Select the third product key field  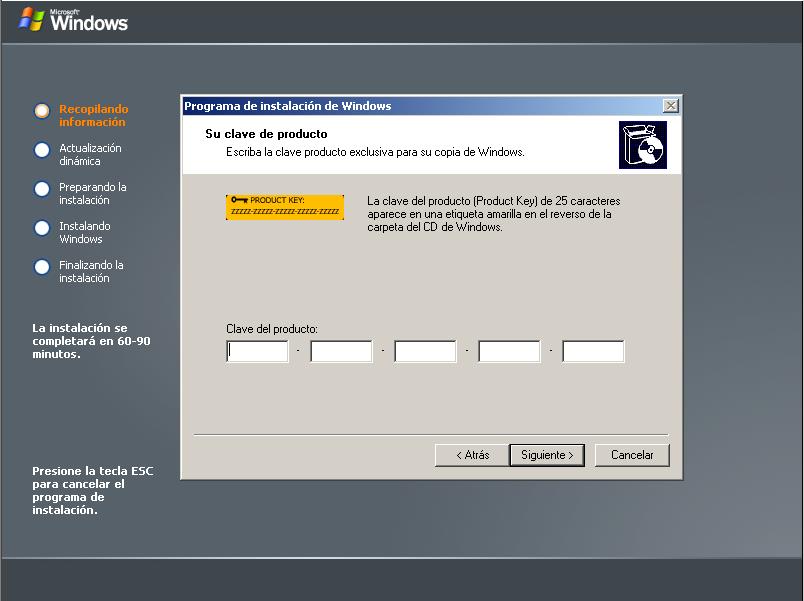(426, 351)
